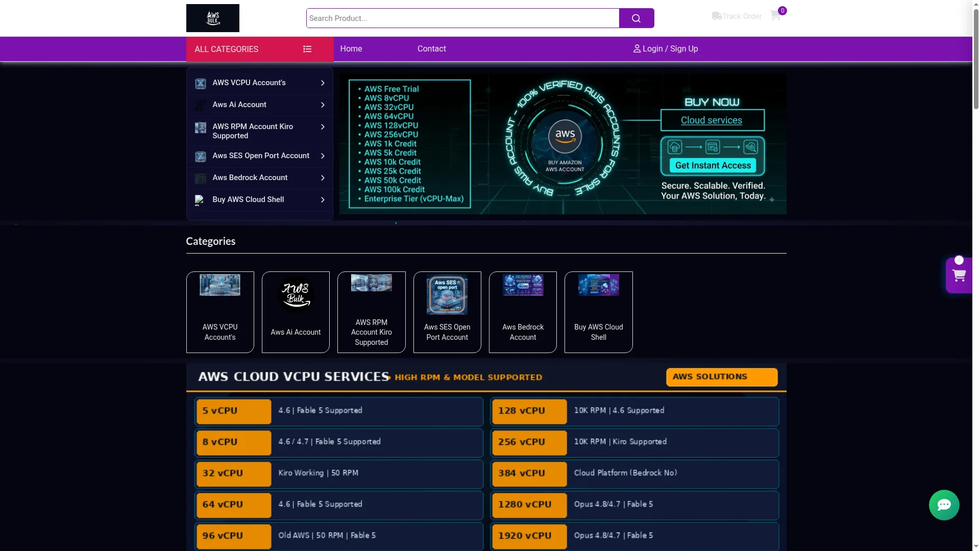The image size is (980, 551).
Task: Open Buy AWS Cloud Shell card image
Action: pos(599,285)
